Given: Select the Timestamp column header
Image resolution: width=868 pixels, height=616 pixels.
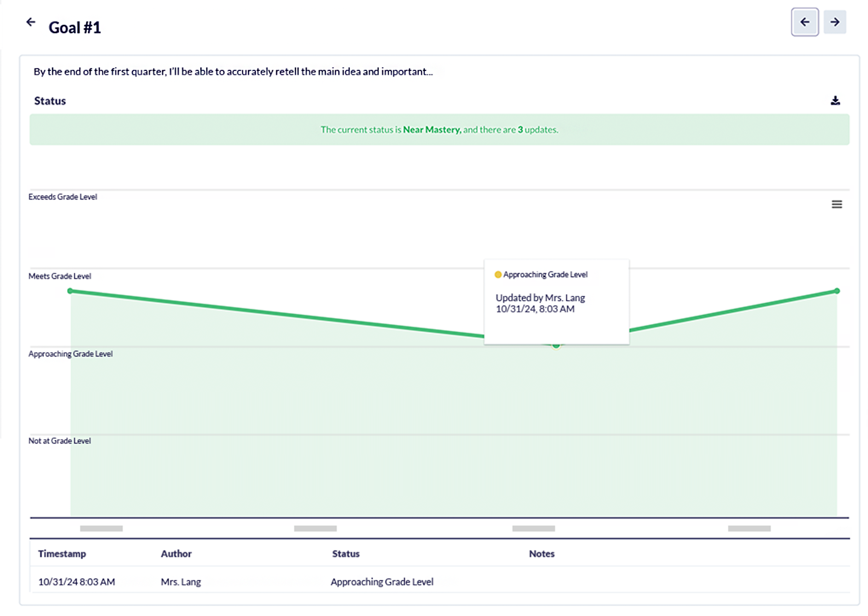Looking at the screenshot, I should pyautogui.click(x=62, y=554).
